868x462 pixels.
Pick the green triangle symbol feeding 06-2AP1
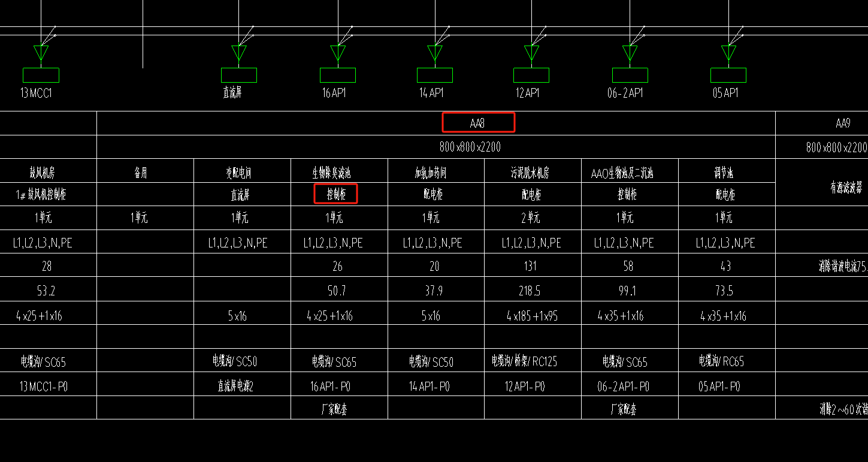tap(630, 53)
